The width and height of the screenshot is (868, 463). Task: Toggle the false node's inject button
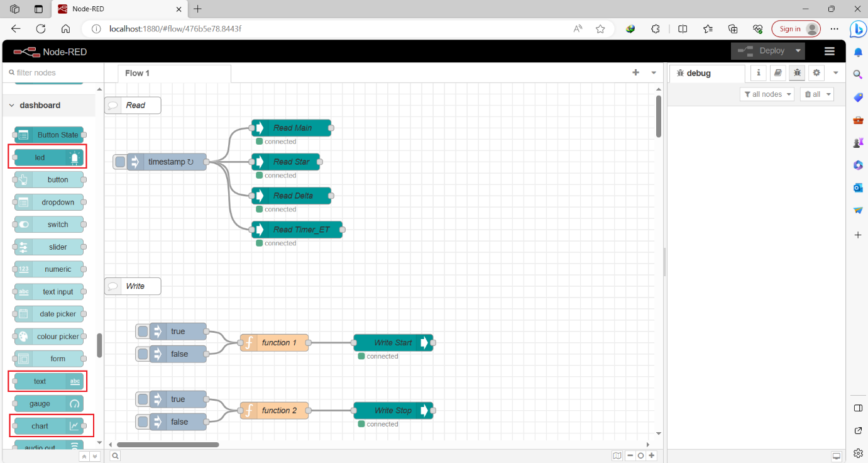pyautogui.click(x=141, y=354)
